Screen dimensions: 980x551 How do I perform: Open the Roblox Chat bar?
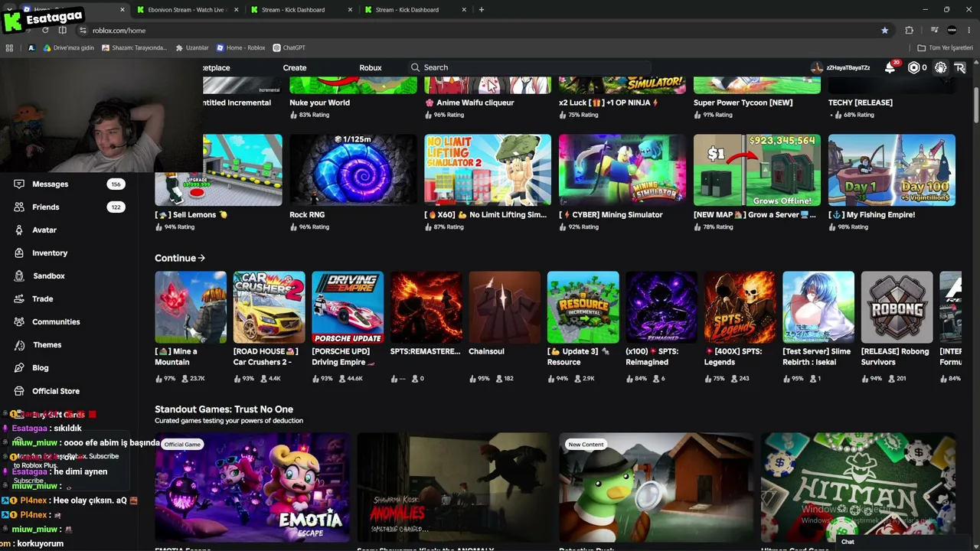click(903, 542)
